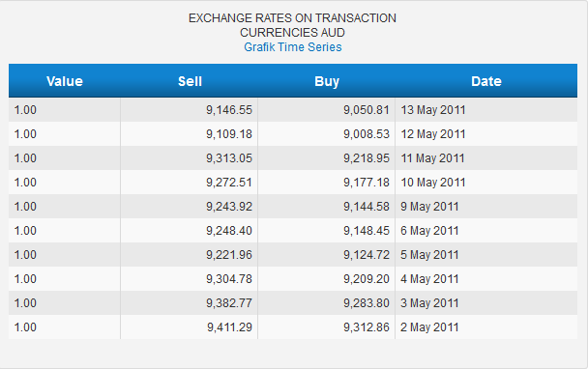Click the 9 May 2011 row date
The height and width of the screenshot is (369, 588).
(x=429, y=207)
